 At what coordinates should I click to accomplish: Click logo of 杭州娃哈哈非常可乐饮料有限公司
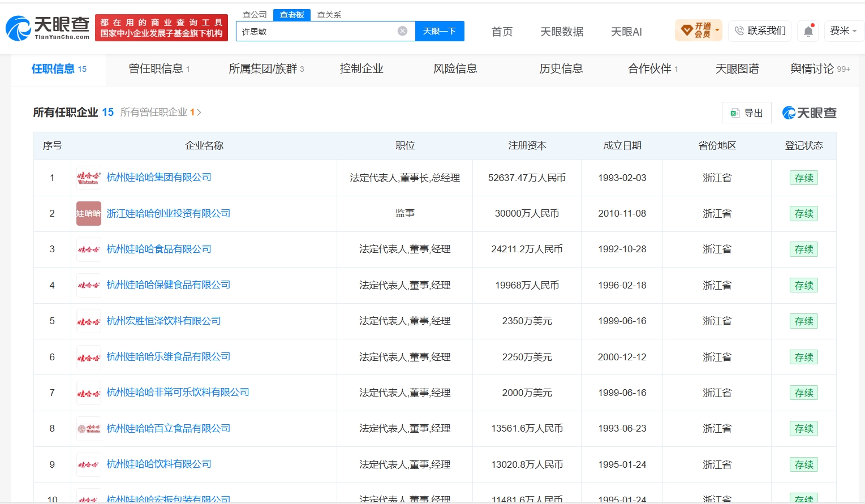pos(89,393)
